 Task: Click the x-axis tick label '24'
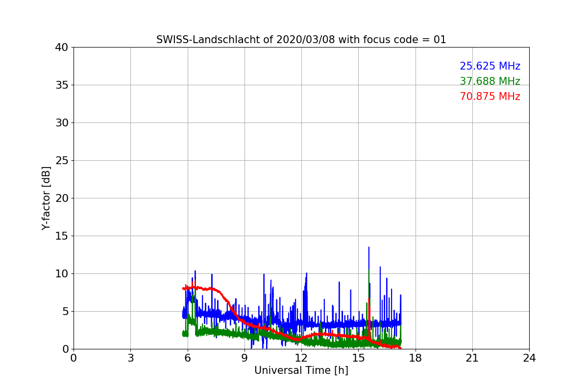click(x=529, y=358)
